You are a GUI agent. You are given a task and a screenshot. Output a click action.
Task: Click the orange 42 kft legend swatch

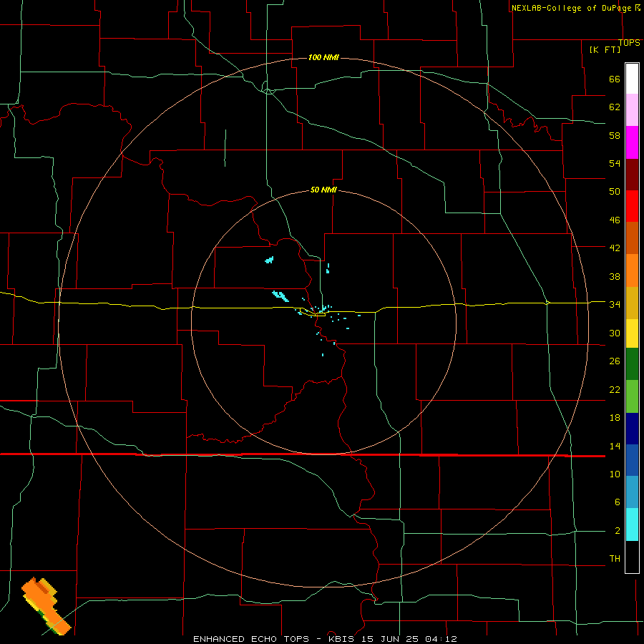(x=632, y=270)
